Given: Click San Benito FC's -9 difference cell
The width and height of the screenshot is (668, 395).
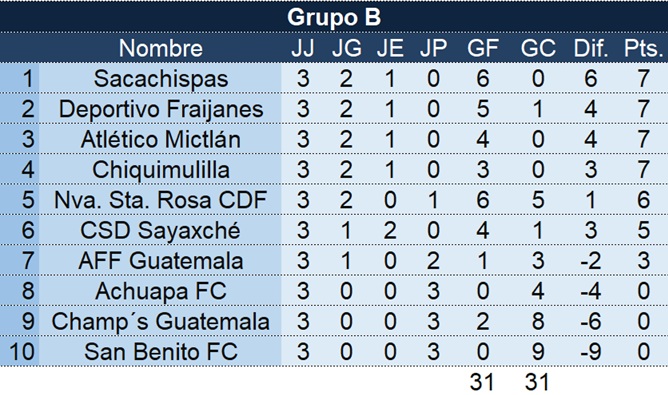Looking at the screenshot, I should [590, 352].
